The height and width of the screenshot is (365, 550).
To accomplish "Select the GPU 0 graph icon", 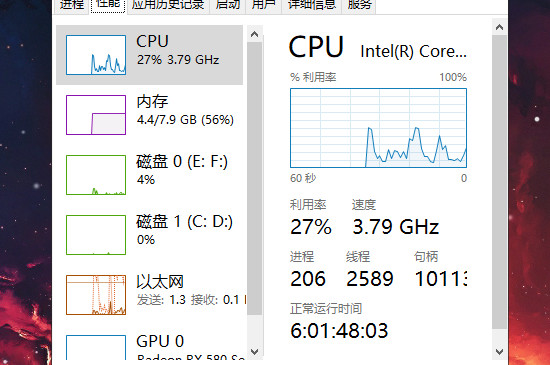I will pos(96,347).
